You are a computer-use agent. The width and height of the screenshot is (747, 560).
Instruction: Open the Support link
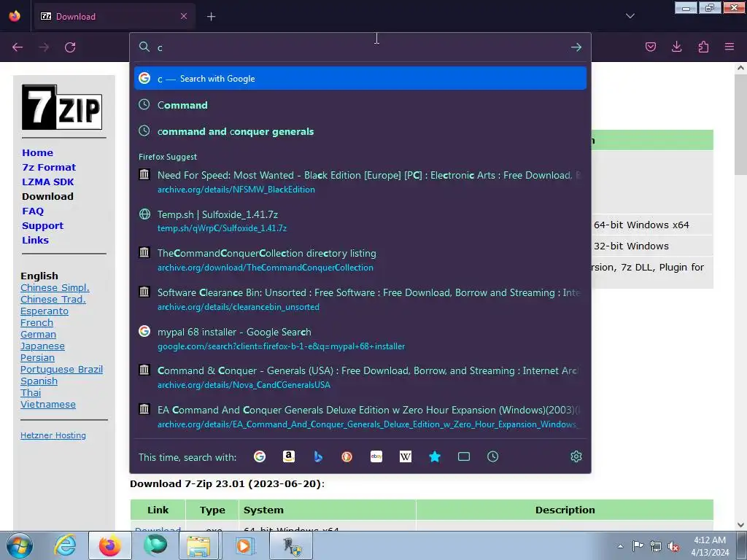43,226
